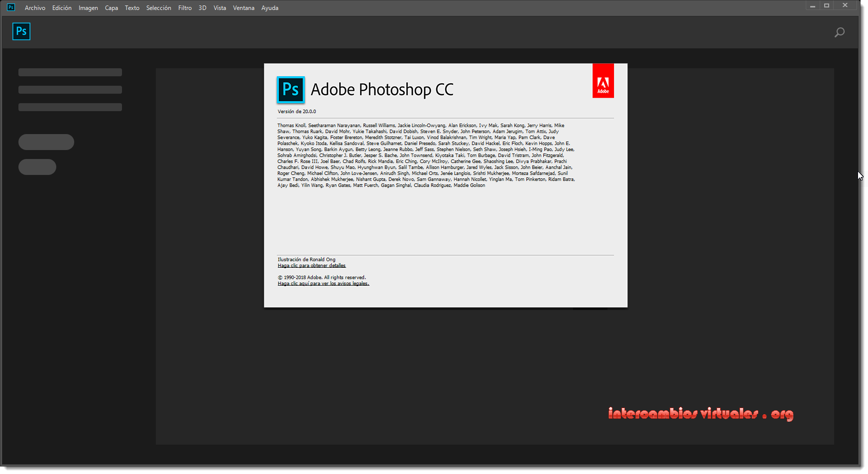Viewport: 868px width, 474px height.
Task: Click the credits line starting 'Thomas Knoll'
Action: click(421, 126)
